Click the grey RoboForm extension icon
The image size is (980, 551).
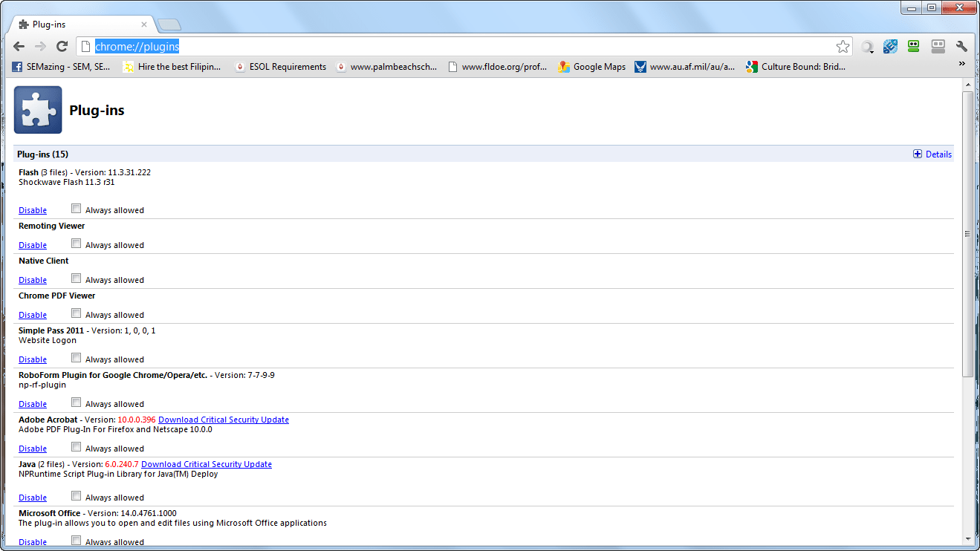[x=938, y=47]
